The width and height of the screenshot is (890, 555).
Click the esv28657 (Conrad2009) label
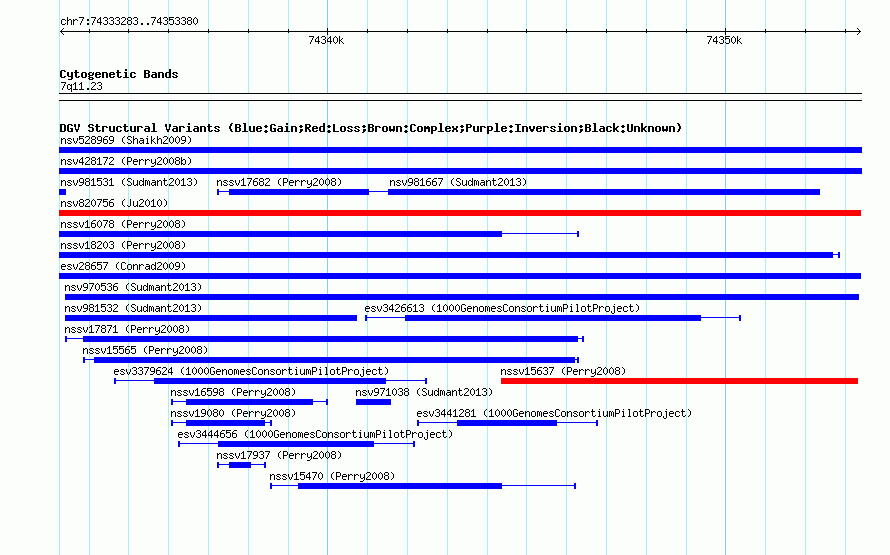click(123, 266)
